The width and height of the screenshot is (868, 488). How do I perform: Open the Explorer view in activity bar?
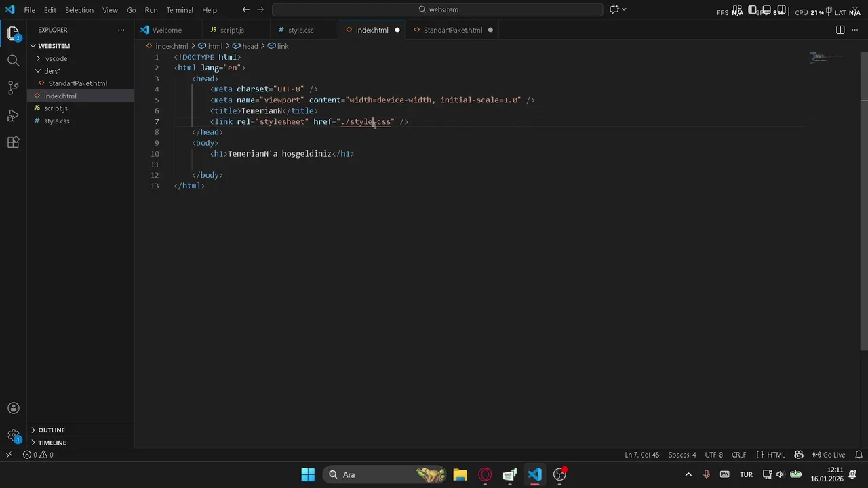click(13, 33)
